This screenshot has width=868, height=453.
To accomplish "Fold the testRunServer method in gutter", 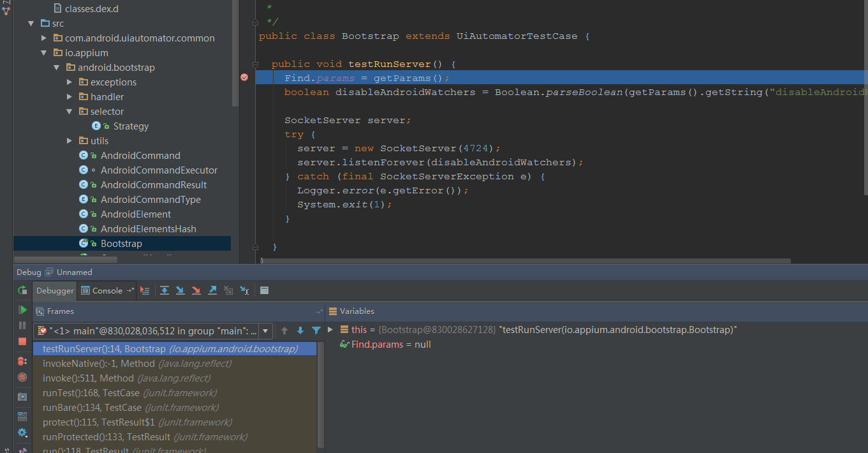I will coord(255,64).
